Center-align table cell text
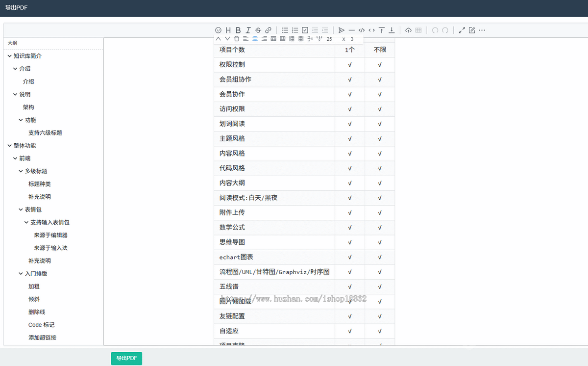 (255, 39)
